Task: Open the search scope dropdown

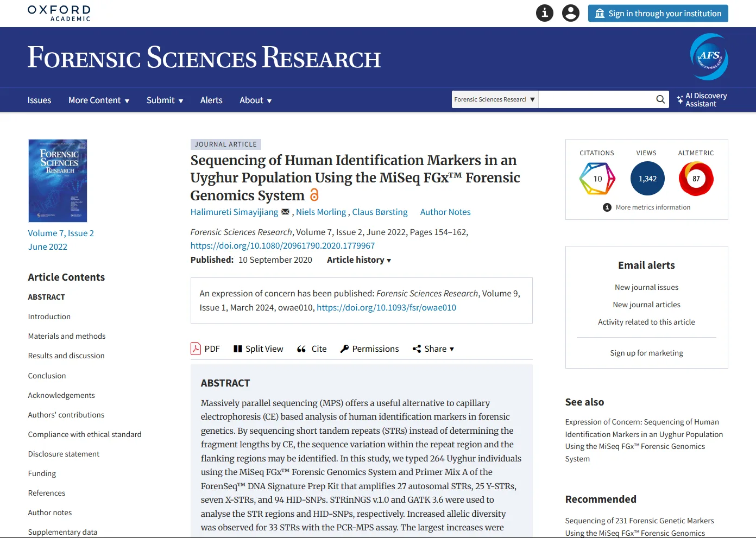Action: pos(494,99)
